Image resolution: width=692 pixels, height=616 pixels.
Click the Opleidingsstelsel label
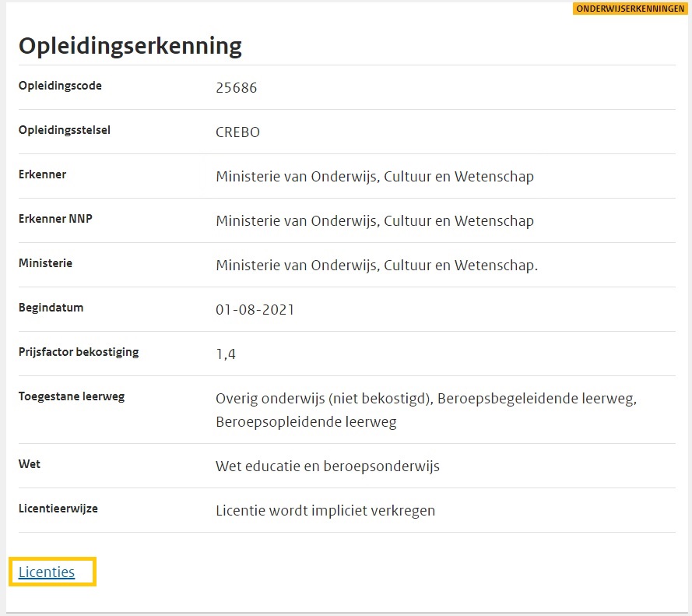tap(65, 130)
